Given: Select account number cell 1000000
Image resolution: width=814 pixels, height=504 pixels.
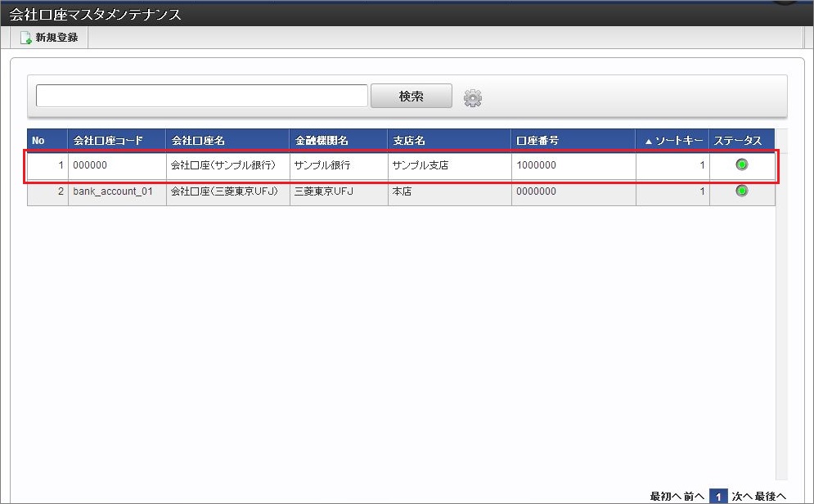Looking at the screenshot, I should [573, 165].
